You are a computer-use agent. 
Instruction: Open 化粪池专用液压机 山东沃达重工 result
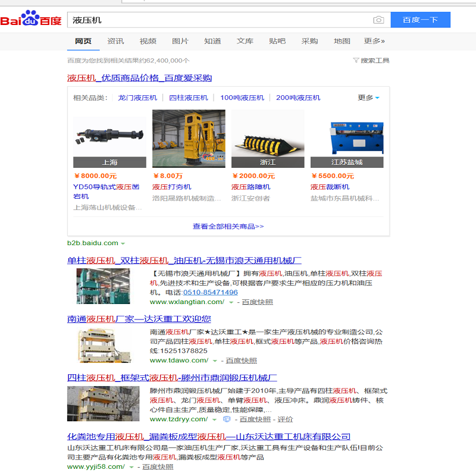(209, 437)
